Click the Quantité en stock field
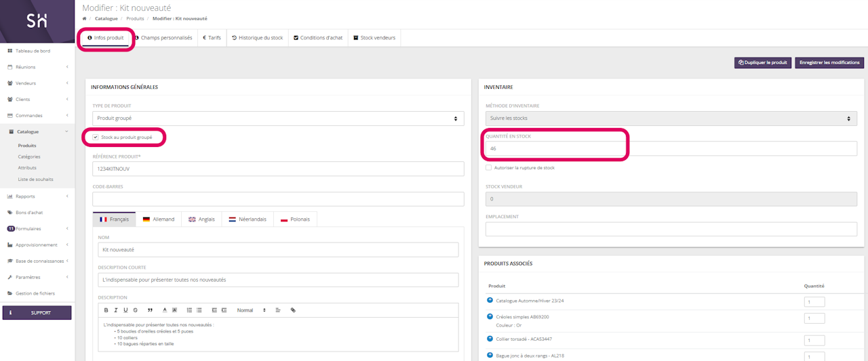Screen dimensions: 868x361 point(556,148)
